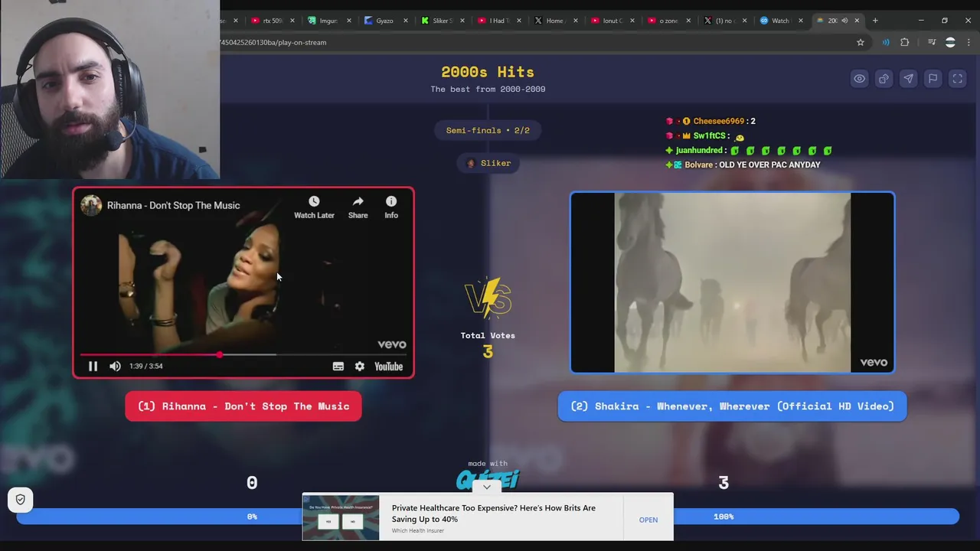Vote for (2) Shakira - Whenever, Wherever
Screen dimensions: 980x551
[x=732, y=406]
